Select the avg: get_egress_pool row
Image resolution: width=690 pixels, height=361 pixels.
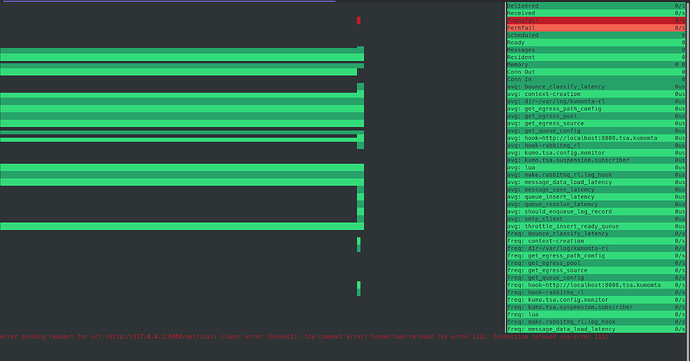[x=596, y=116]
